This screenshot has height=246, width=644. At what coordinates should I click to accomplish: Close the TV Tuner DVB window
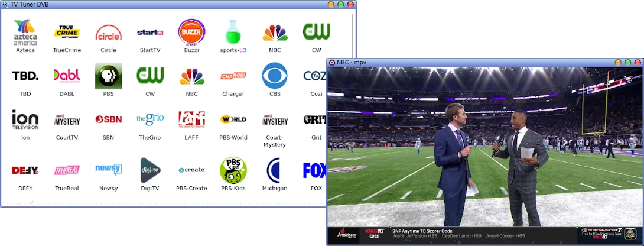(x=350, y=5)
